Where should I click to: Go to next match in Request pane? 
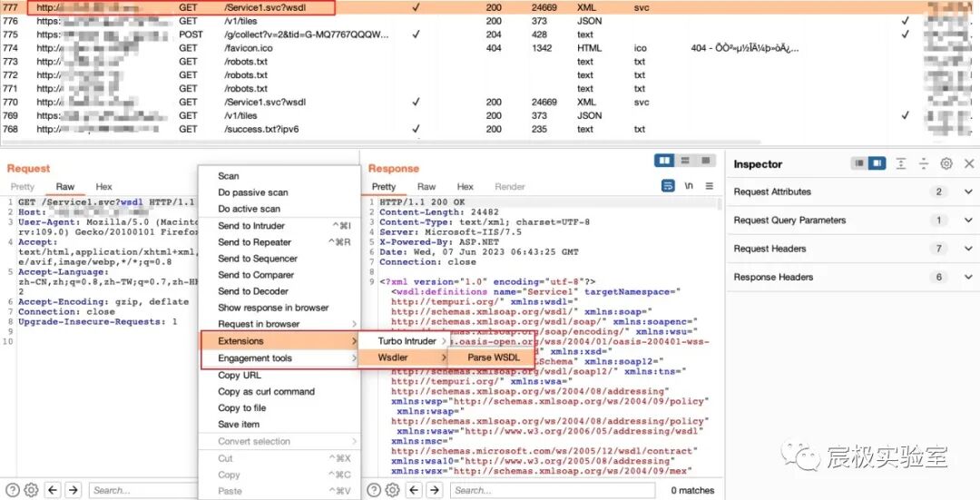tap(73, 490)
